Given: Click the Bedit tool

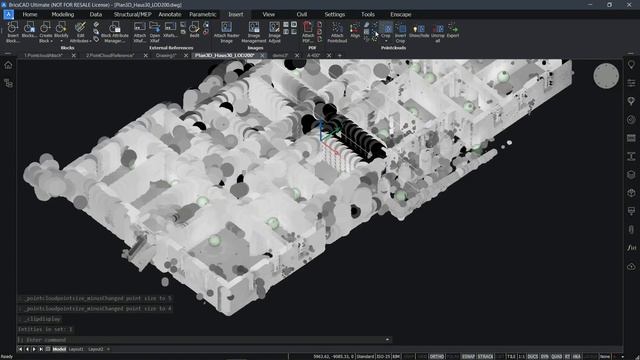Looking at the screenshot, I should click(x=194, y=30).
